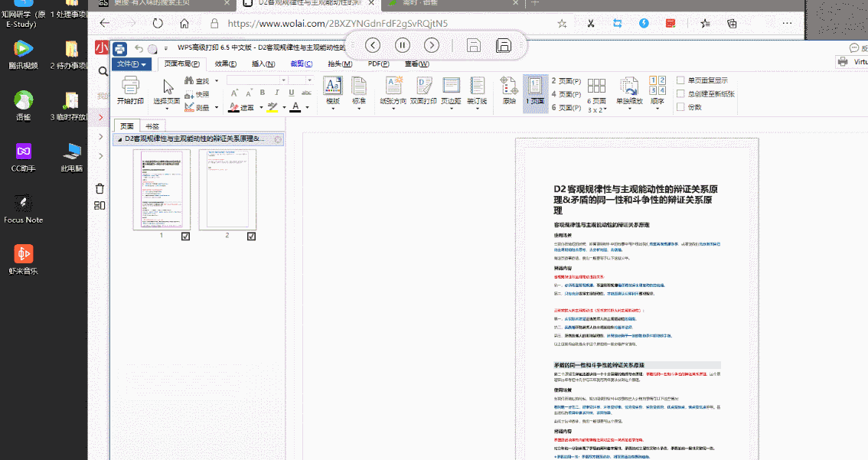Select the page 2 thumbnail preview
868x460 pixels.
(227, 190)
